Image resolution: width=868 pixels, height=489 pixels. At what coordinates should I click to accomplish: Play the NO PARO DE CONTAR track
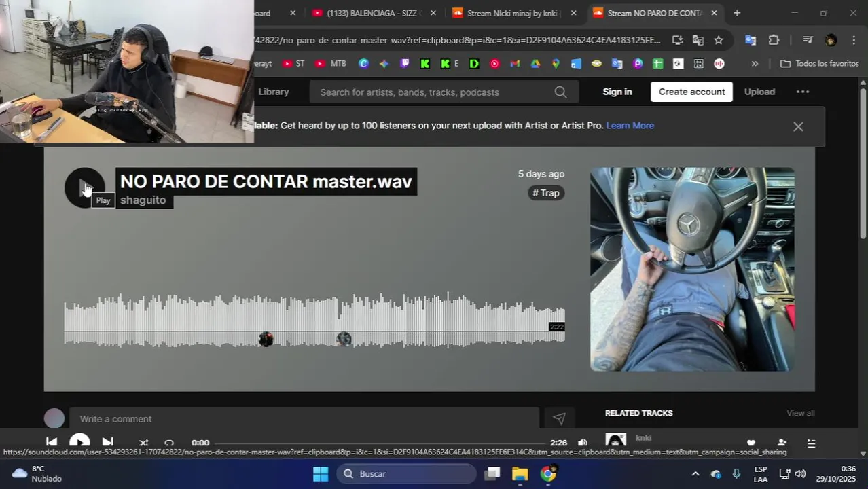pos(84,187)
